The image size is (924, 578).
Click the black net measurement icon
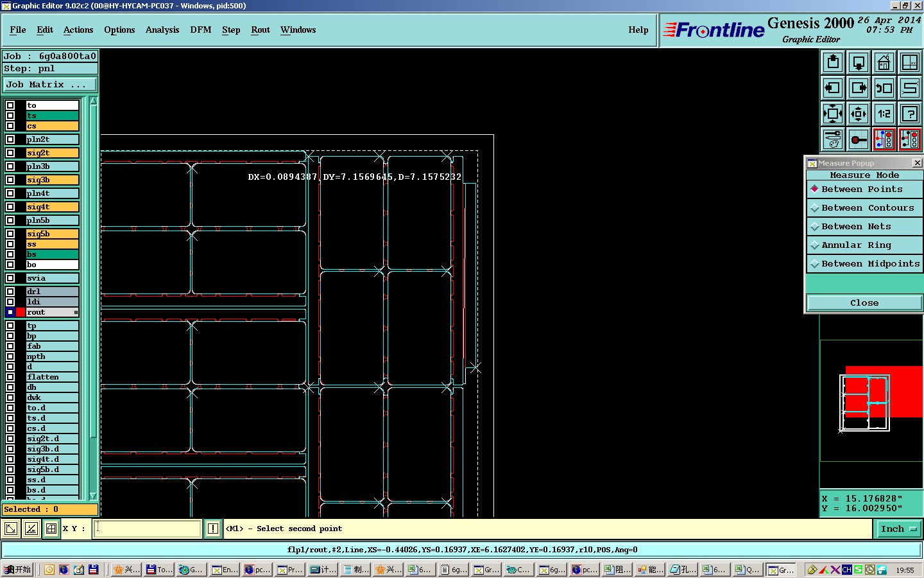coord(910,139)
